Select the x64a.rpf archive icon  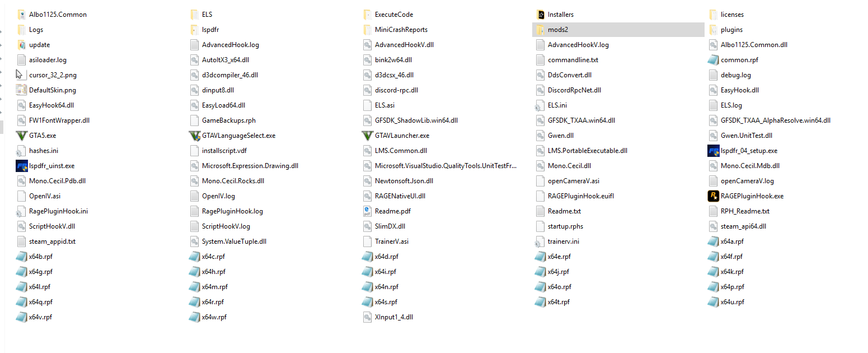tap(713, 241)
